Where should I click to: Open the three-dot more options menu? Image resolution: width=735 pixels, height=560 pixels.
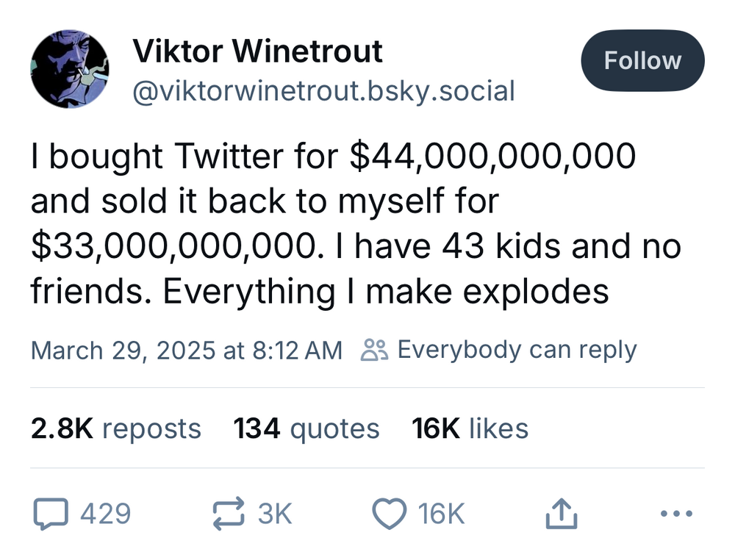coord(675,514)
